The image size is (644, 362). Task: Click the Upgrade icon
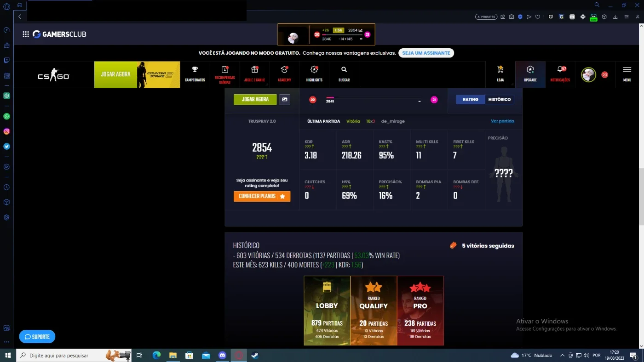[530, 74]
